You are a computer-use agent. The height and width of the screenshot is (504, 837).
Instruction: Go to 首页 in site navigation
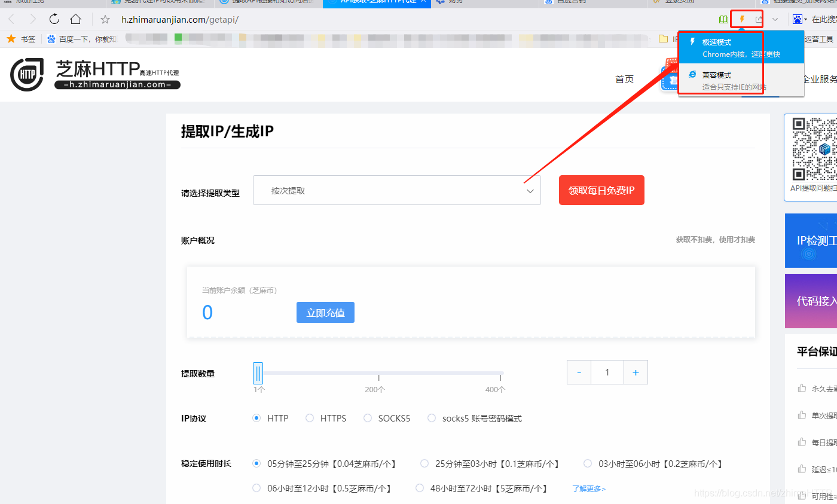[x=625, y=79]
